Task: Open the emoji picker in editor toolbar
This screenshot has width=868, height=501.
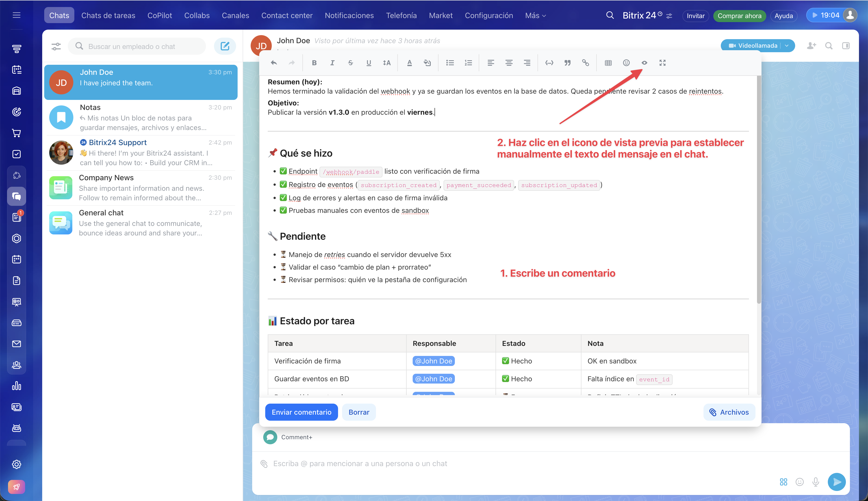Action: tap(626, 63)
